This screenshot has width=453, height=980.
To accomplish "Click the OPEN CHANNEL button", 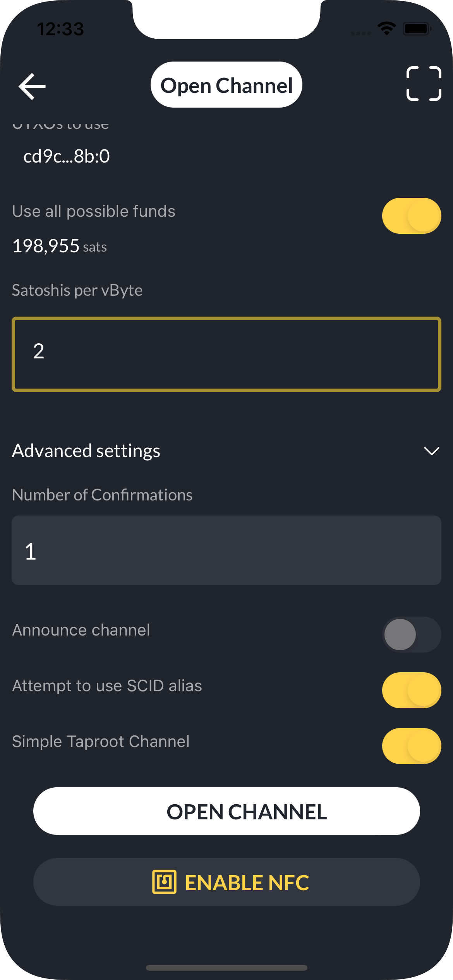I will (226, 811).
